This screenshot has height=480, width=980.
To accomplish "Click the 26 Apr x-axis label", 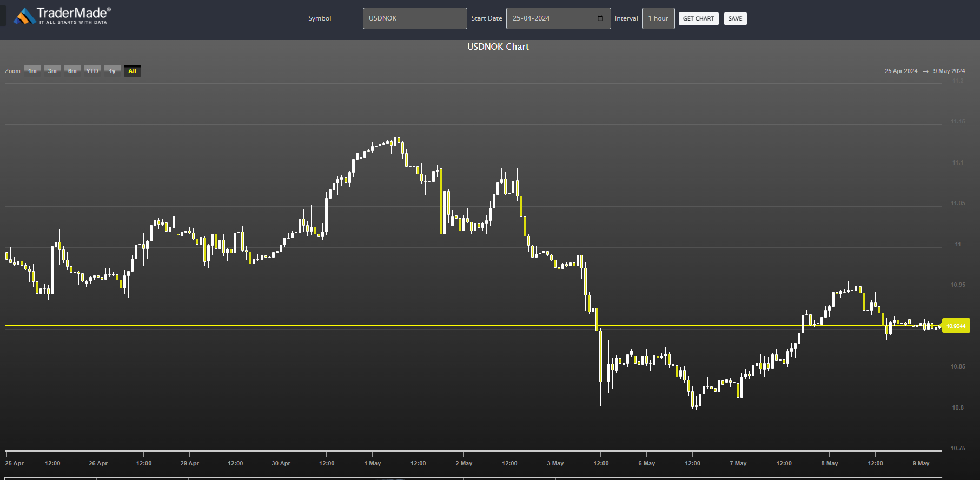I will coord(98,463).
